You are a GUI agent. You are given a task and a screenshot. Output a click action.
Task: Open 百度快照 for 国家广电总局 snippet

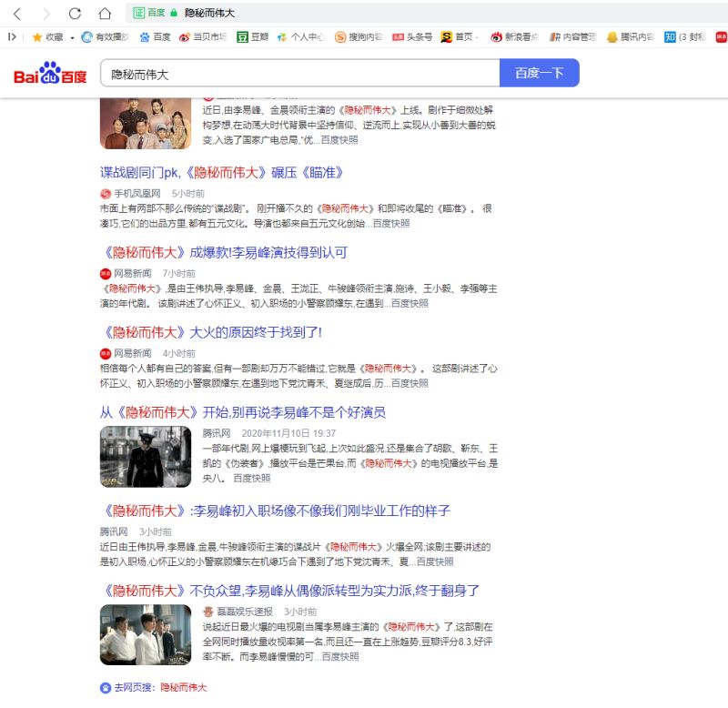click(x=339, y=140)
